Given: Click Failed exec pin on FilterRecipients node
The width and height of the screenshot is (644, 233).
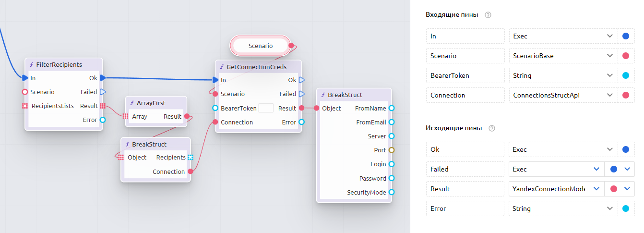Looking at the screenshot, I should pyautogui.click(x=102, y=92).
